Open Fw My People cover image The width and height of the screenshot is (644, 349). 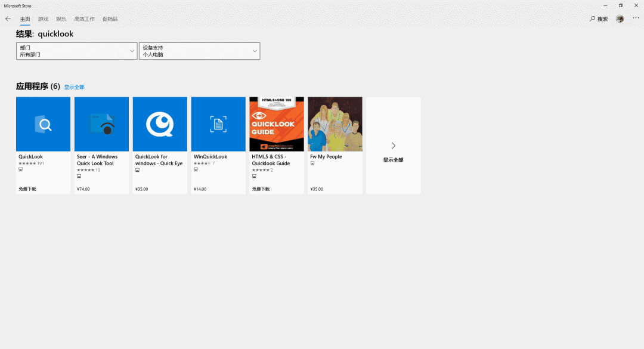(335, 124)
